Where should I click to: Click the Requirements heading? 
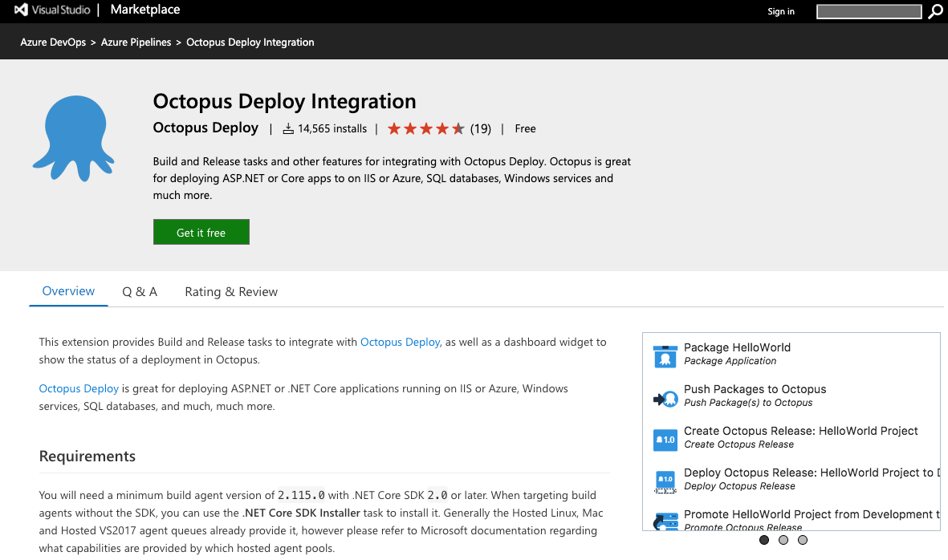tap(87, 456)
